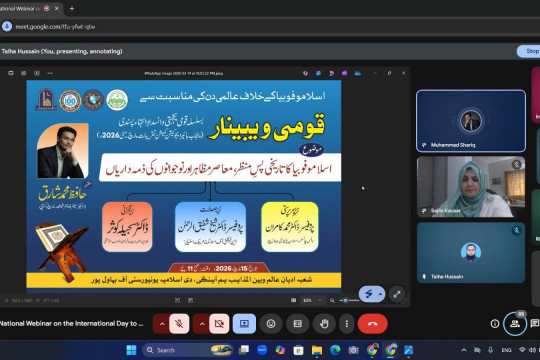Toggle the filmstrip icon in Photos viewer
Image resolution: width=540 pixels, height=360 pixels.
[x=293, y=300]
